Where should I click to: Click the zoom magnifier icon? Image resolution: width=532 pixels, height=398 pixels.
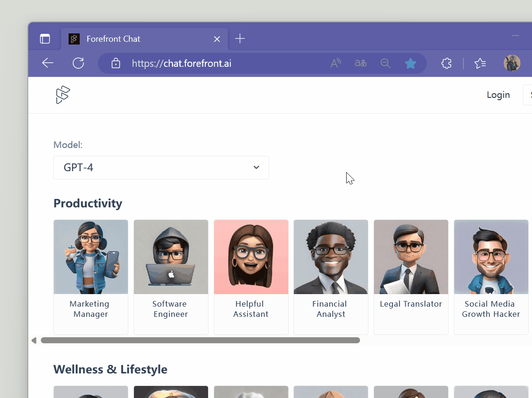click(386, 63)
